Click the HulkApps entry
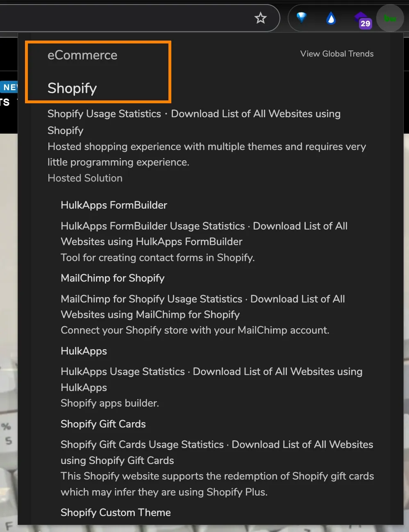The height and width of the screenshot is (532, 409). (84, 351)
